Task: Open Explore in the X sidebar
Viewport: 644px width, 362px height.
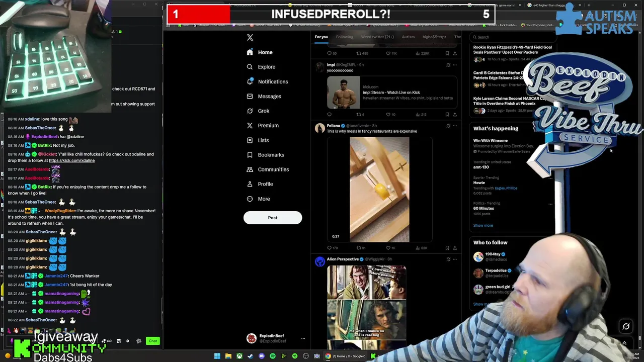Action: point(261,67)
